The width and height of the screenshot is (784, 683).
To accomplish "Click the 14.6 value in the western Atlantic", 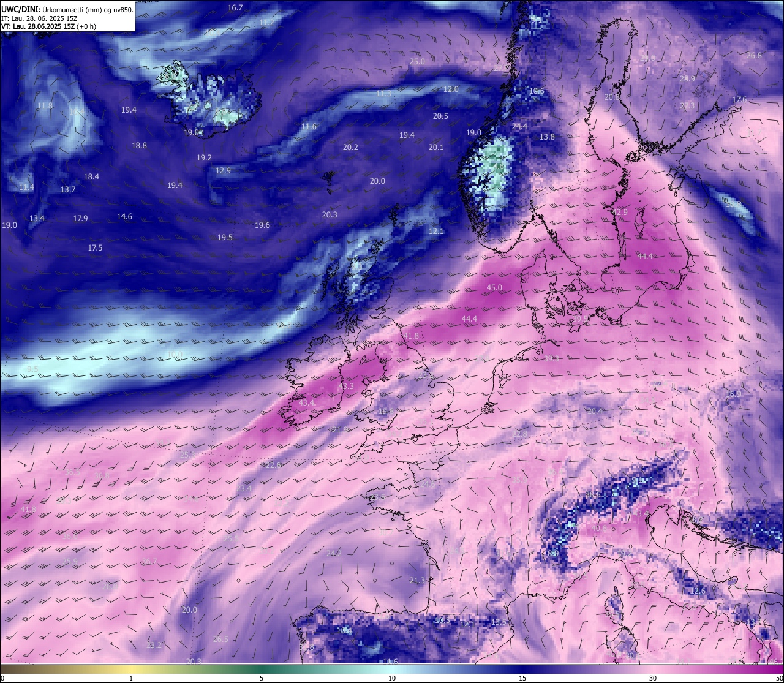I will (124, 216).
